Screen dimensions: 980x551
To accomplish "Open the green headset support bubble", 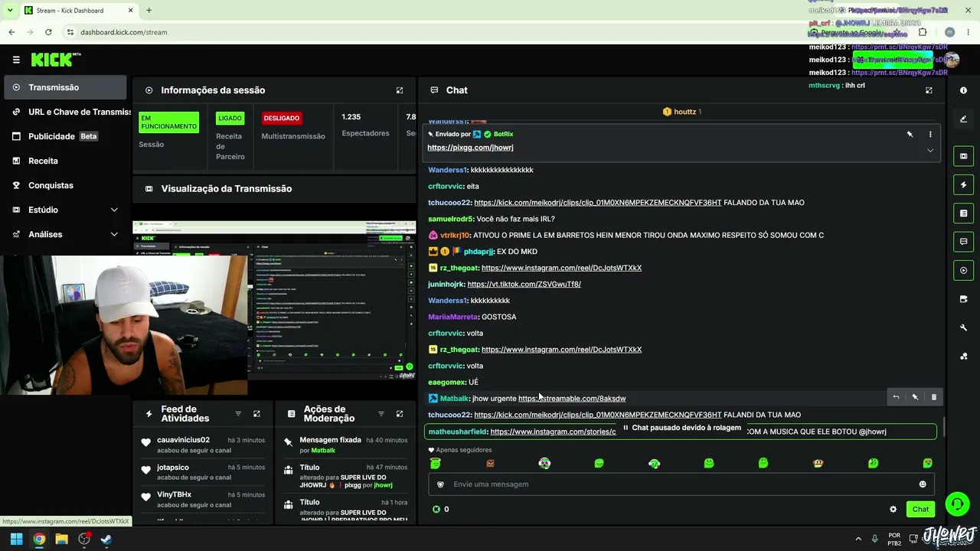I will pyautogui.click(x=957, y=504).
